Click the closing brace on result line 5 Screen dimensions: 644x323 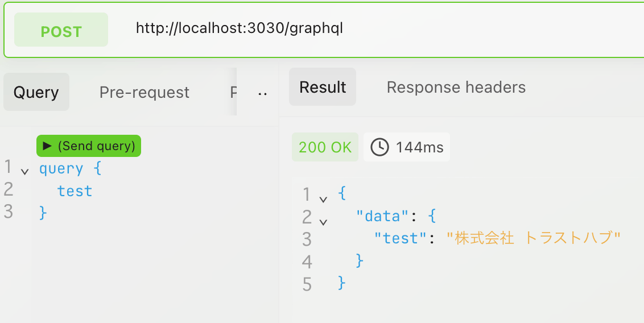(342, 283)
